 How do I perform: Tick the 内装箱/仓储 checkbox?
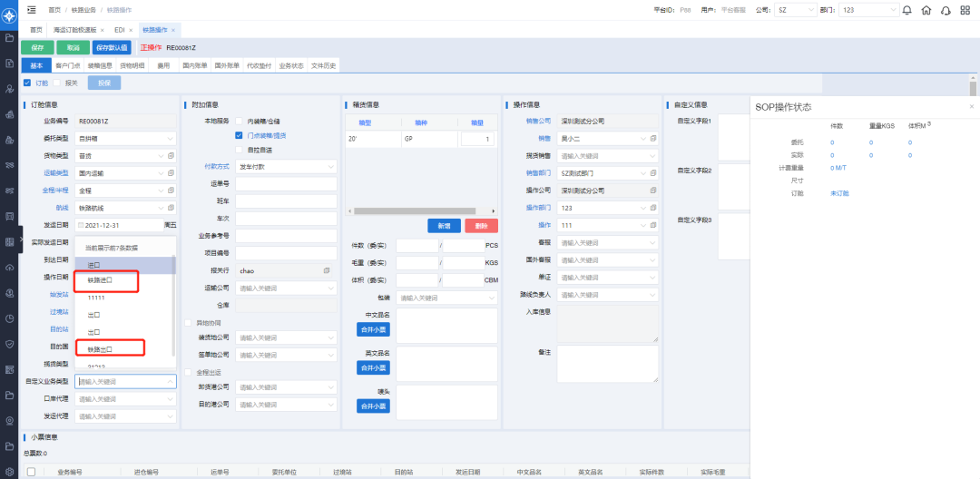point(240,121)
